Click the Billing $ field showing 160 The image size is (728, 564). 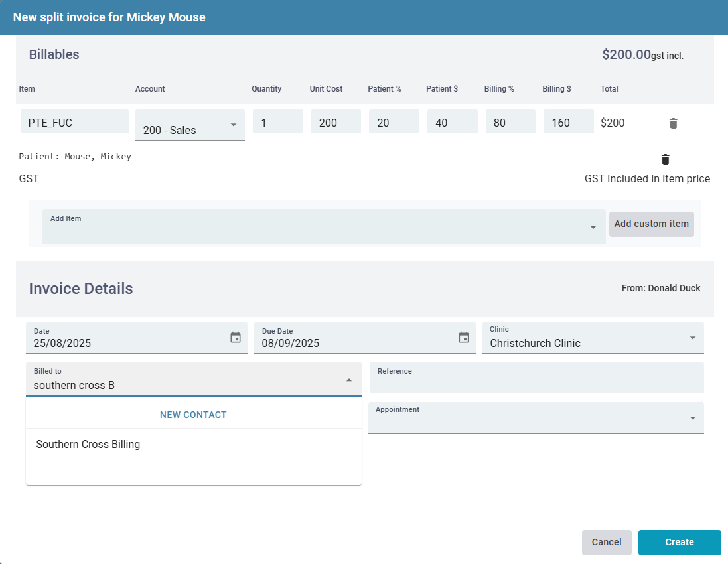[568, 122]
